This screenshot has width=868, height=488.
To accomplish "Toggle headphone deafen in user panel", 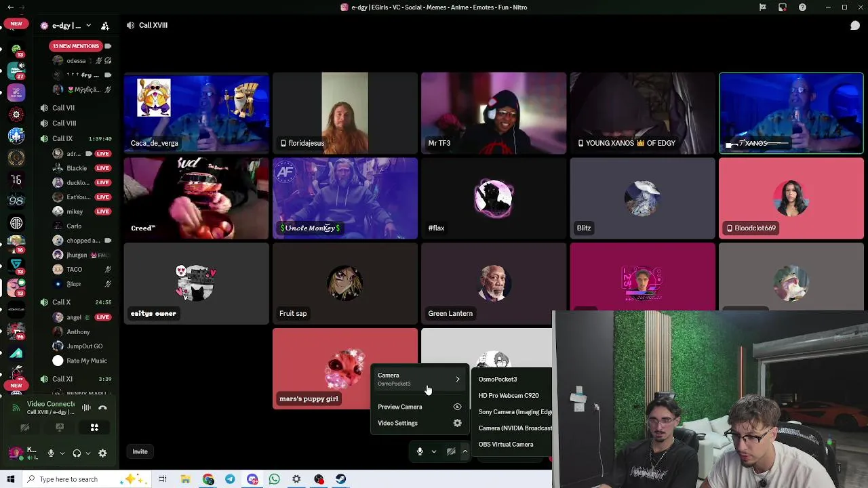I will [77, 453].
